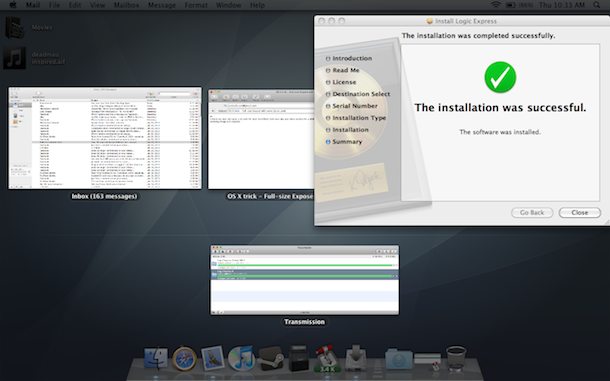Click "The software was installed." text
Screen dimensions: 610x381
pyautogui.click(x=500, y=132)
